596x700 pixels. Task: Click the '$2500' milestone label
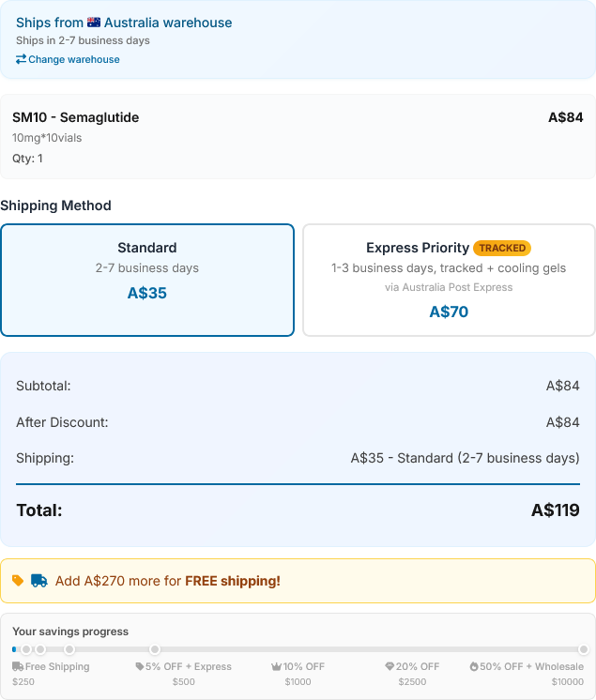(x=412, y=681)
